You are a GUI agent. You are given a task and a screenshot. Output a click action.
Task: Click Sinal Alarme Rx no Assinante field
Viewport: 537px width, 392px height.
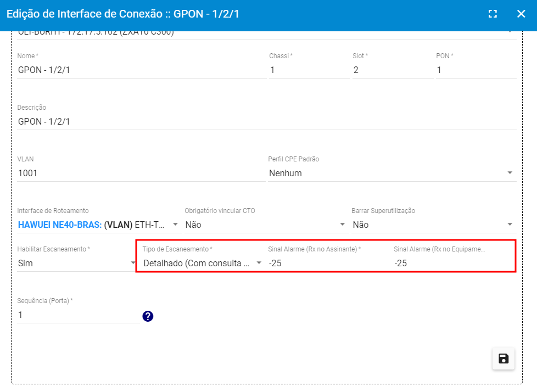click(328, 264)
